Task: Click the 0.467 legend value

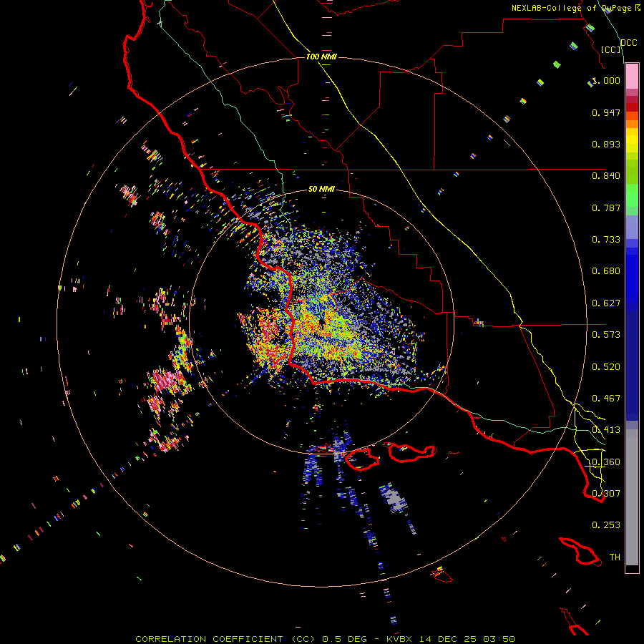Action: [x=606, y=399]
